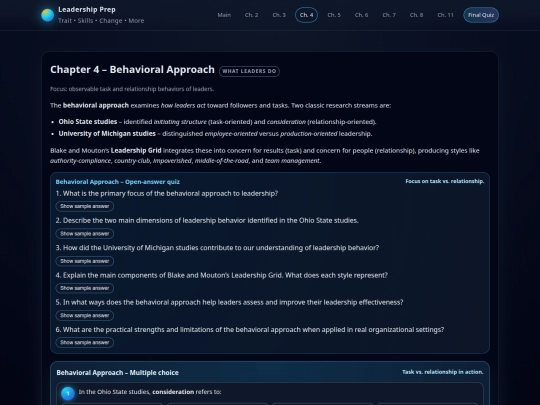Switch to the Ch. 3 tab
Screen dimensions: 540x405
coord(279,15)
